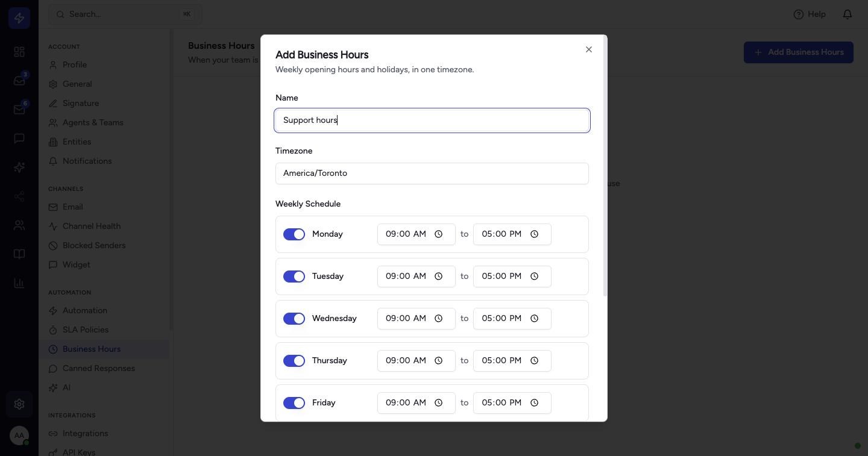Viewport: 868px width, 456px height.
Task: Open the Thursday start time field
Action: click(x=417, y=361)
